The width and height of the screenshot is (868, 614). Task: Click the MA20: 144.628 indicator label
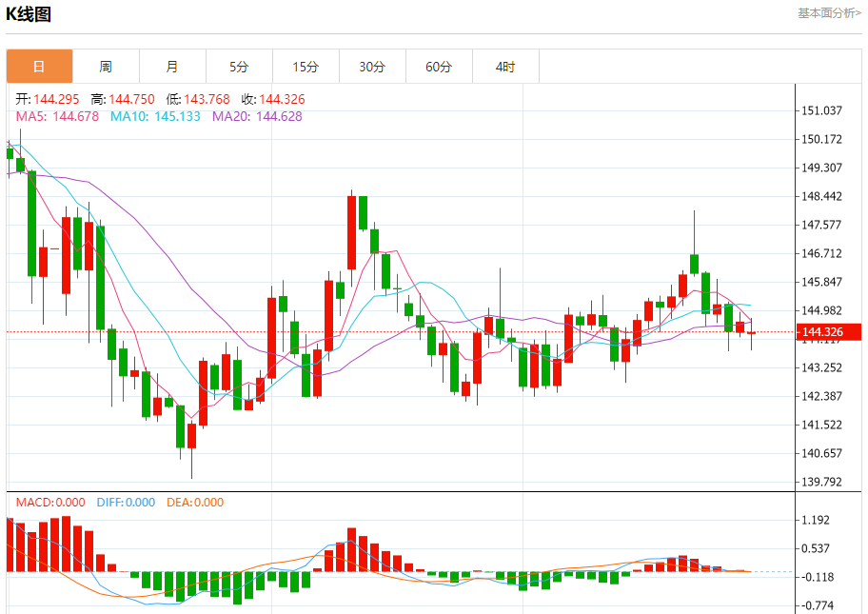click(257, 116)
